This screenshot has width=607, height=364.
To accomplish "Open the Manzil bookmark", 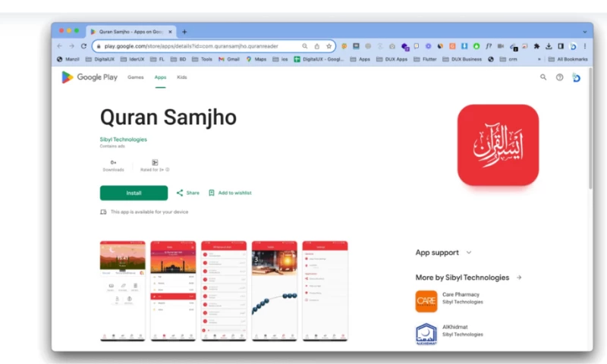I will click(x=68, y=59).
